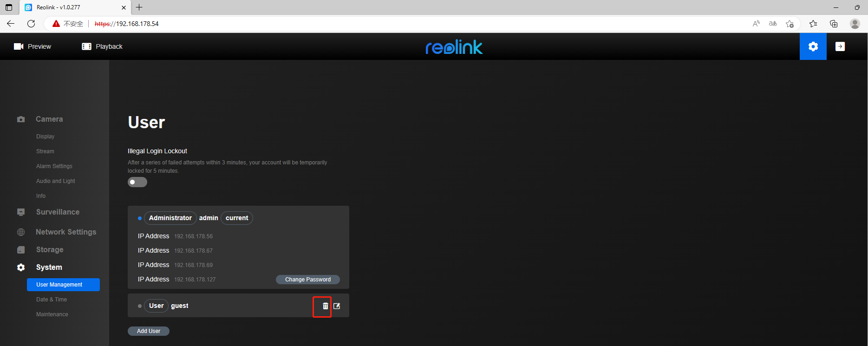Click the browser address bar URL
The image size is (868, 346).
click(127, 24)
